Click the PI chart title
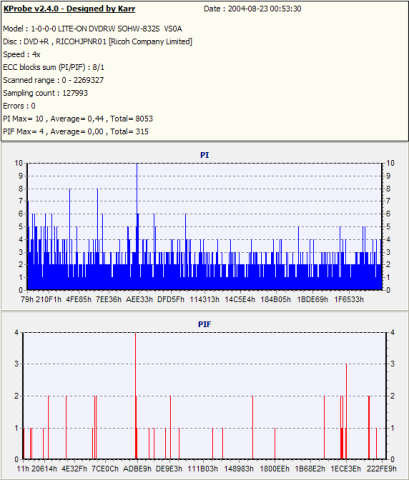The image size is (409, 480). tap(204, 155)
